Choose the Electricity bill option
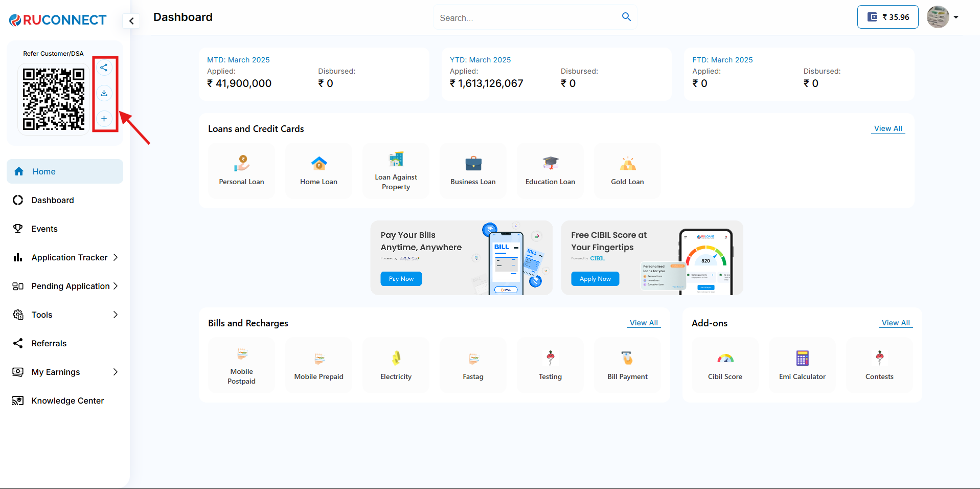The width and height of the screenshot is (980, 489). pyautogui.click(x=396, y=365)
